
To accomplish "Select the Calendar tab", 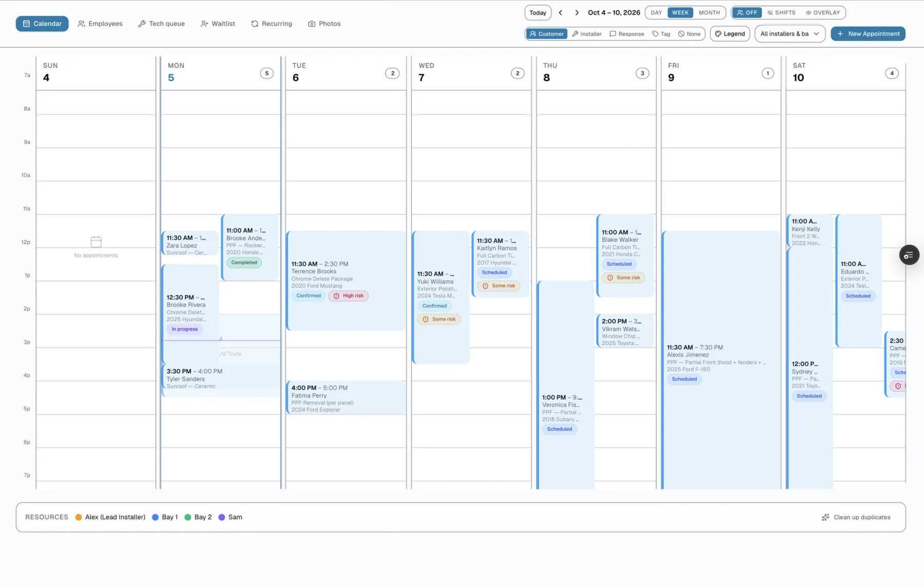I will click(x=42, y=24).
